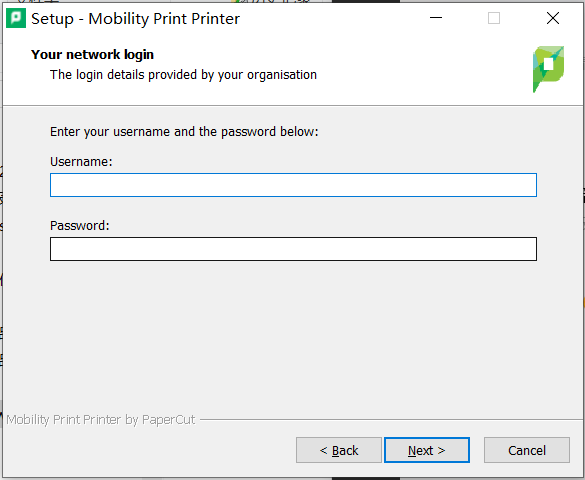Go to previous step with Back
This screenshot has width=585, height=480.
pyautogui.click(x=339, y=450)
